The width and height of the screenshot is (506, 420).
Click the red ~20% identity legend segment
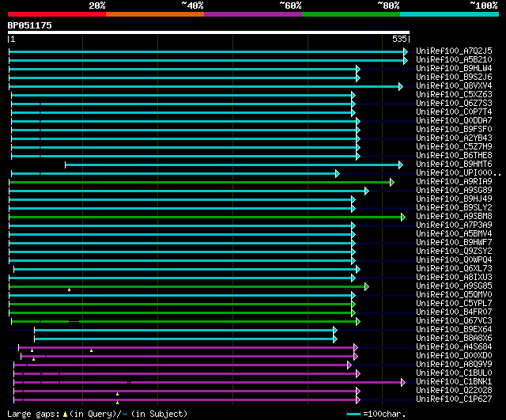57,14
